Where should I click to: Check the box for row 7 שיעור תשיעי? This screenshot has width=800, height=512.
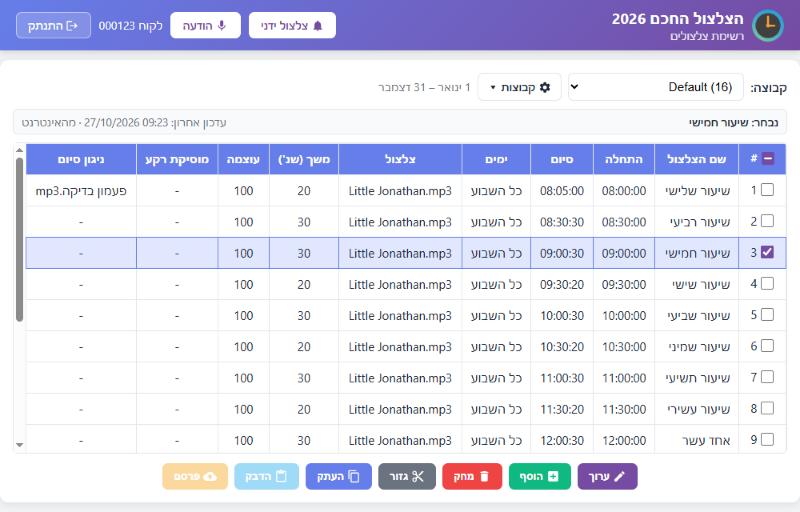coord(767,377)
